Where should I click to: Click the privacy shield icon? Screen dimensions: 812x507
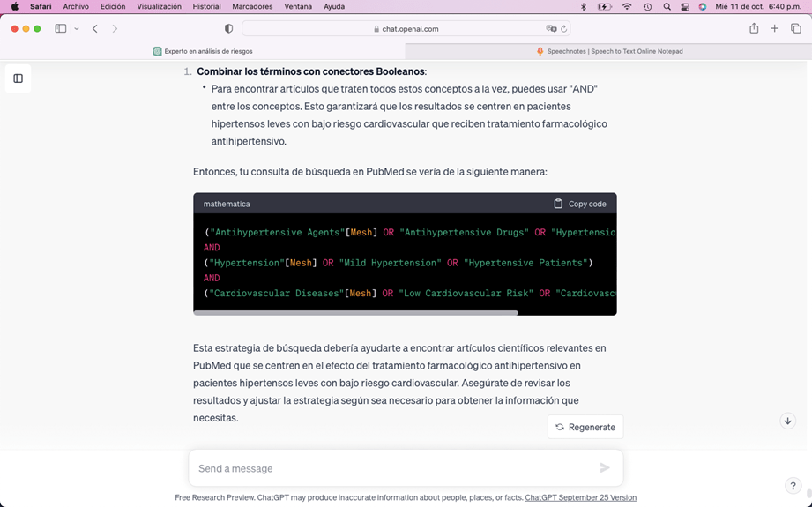click(x=229, y=28)
